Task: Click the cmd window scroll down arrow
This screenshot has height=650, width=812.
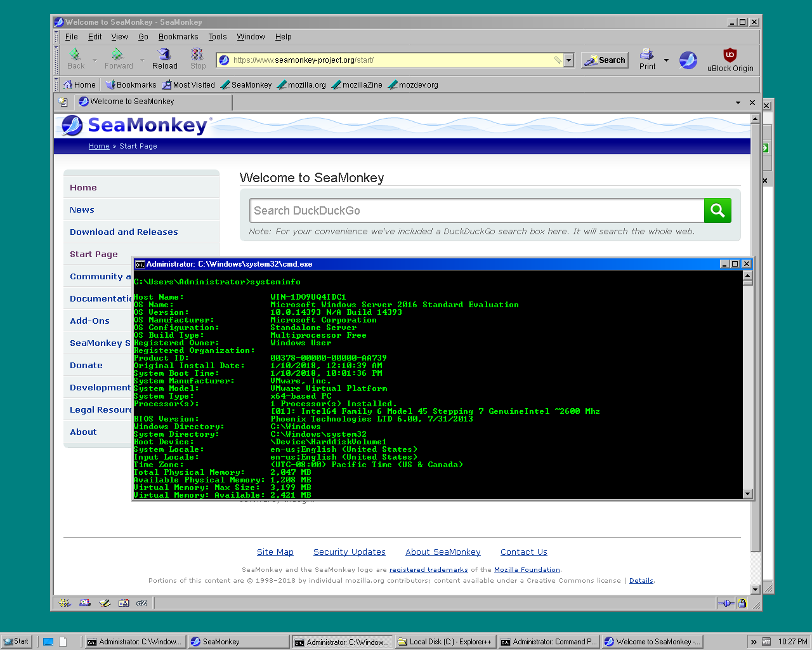Action: pyautogui.click(x=747, y=494)
